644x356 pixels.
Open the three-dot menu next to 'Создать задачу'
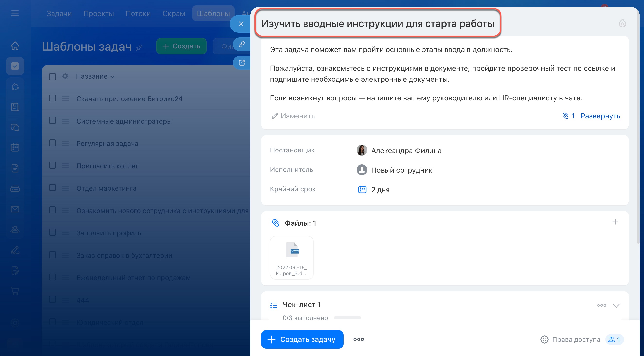tap(358, 339)
